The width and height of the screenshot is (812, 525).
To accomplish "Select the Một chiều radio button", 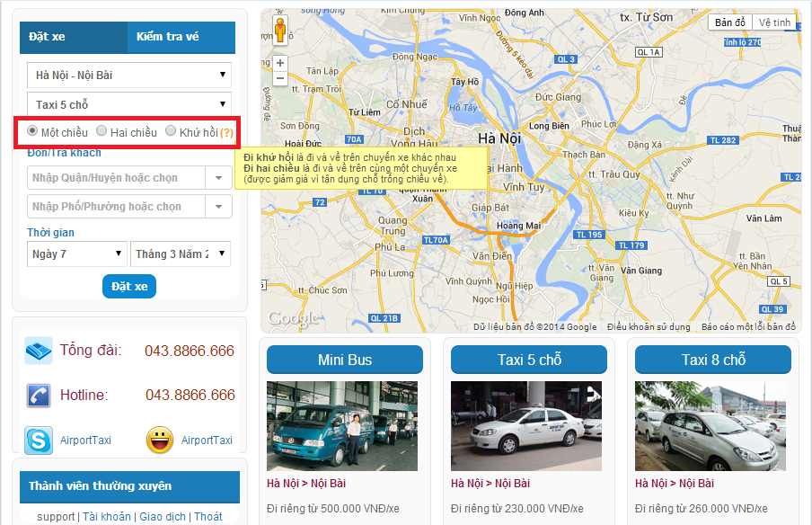I will coord(33,131).
